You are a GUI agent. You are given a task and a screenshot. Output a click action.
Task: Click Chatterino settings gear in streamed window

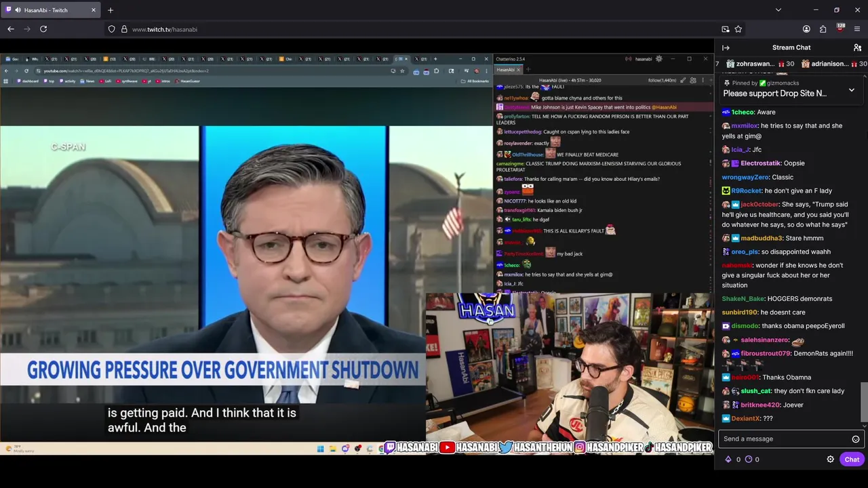coord(658,59)
